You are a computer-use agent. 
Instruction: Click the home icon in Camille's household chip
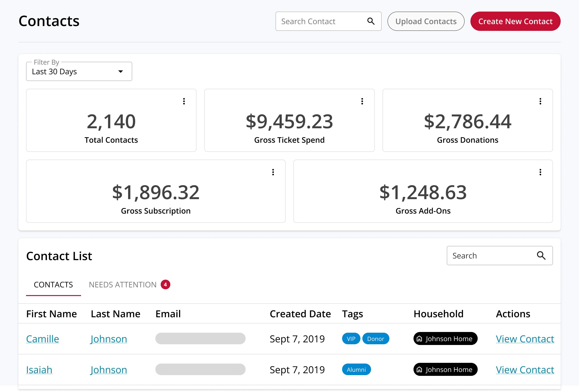(419, 338)
